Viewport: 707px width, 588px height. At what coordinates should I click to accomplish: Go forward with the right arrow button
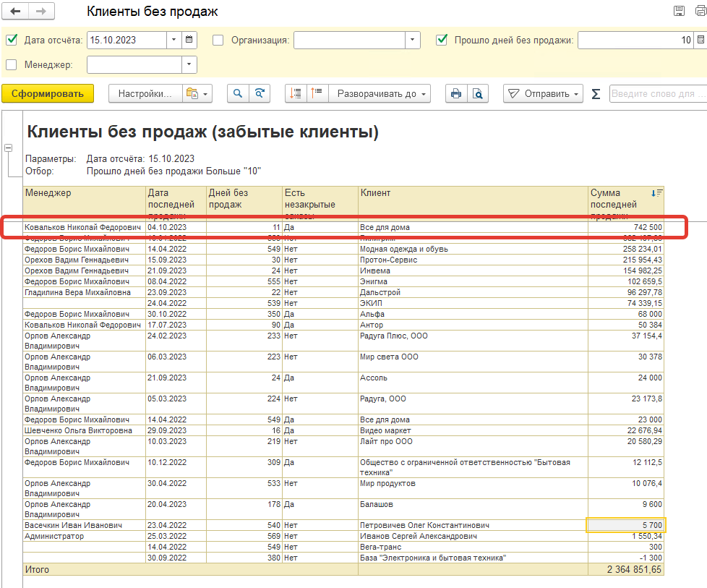click(x=41, y=12)
